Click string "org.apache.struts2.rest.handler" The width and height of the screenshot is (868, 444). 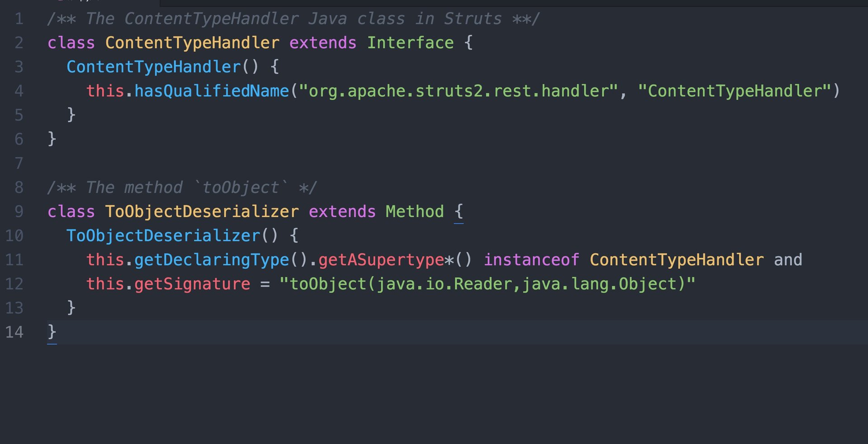(x=458, y=91)
